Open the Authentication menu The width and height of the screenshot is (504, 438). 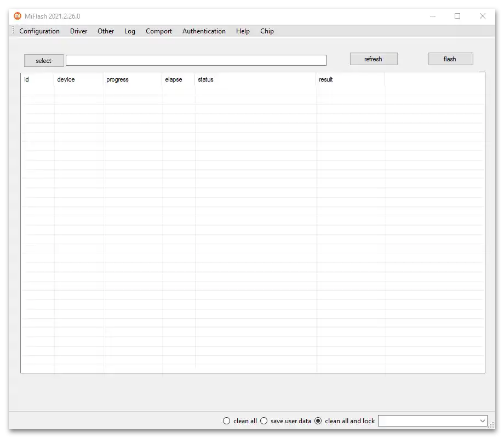coord(204,31)
